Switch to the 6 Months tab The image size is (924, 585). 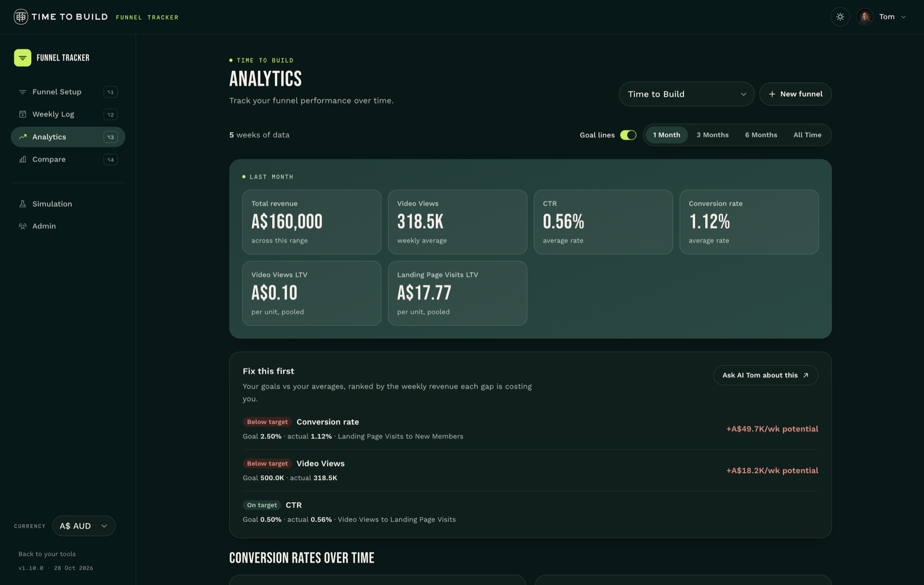(761, 135)
